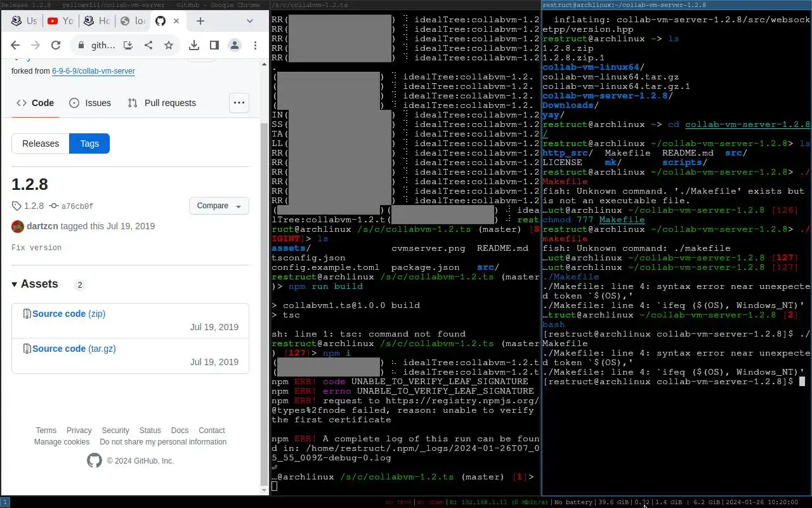This screenshot has height=508, width=812.
Task: Open a new Chrome tab
Action: pyautogui.click(x=200, y=21)
